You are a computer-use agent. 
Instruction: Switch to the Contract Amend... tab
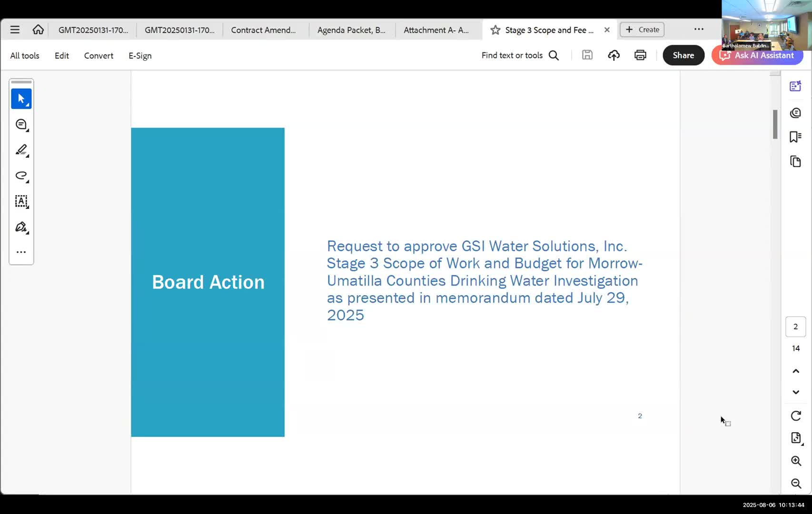click(x=263, y=30)
